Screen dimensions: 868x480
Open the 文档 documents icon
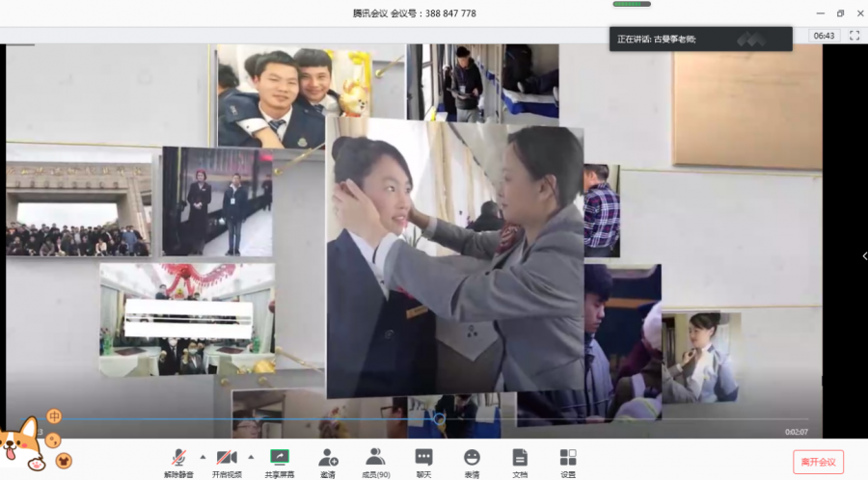[x=520, y=461]
